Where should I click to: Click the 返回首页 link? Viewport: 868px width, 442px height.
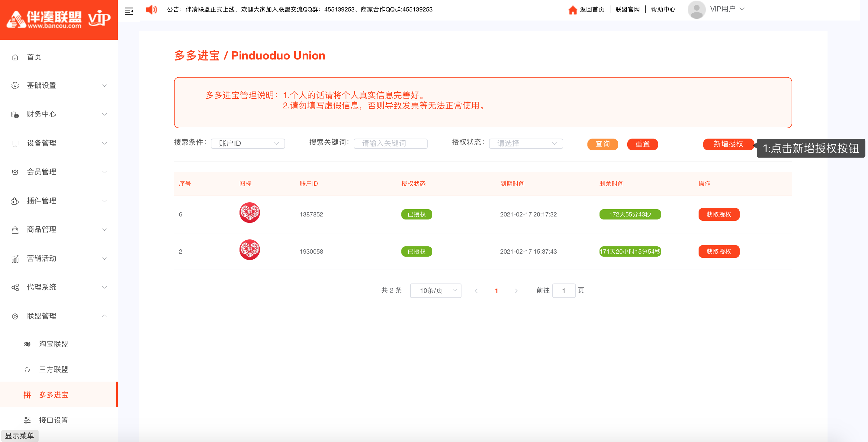pyautogui.click(x=592, y=9)
